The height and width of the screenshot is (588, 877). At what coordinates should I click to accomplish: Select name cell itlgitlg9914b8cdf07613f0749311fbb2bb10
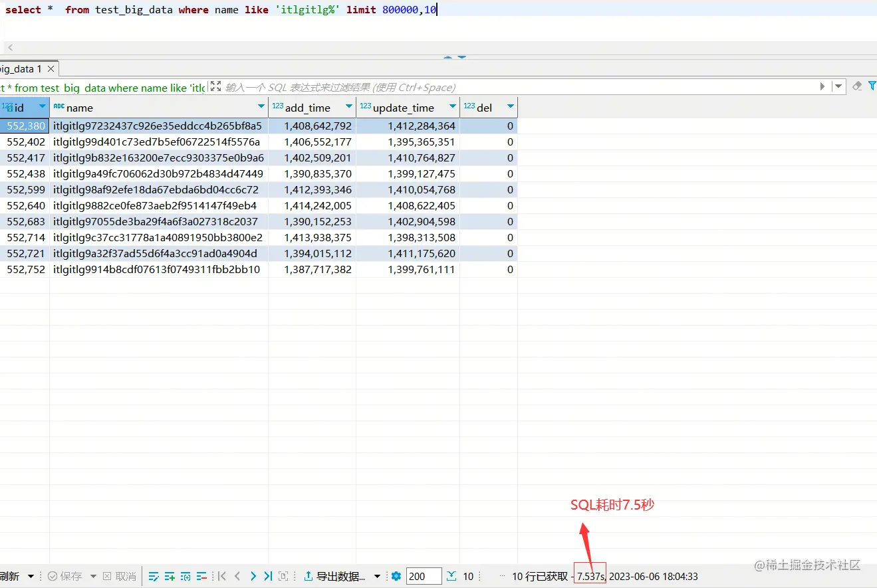159,269
